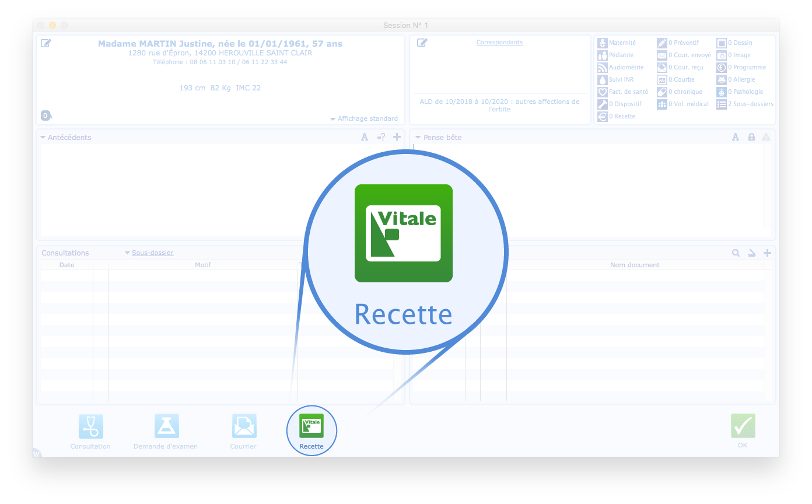Open 0 chronique pill entry
Image resolution: width=812 pixels, height=504 pixels.
[x=680, y=92]
